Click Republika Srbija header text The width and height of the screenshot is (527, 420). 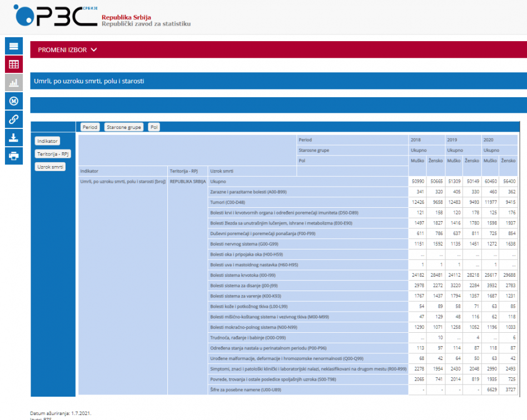[126, 17]
